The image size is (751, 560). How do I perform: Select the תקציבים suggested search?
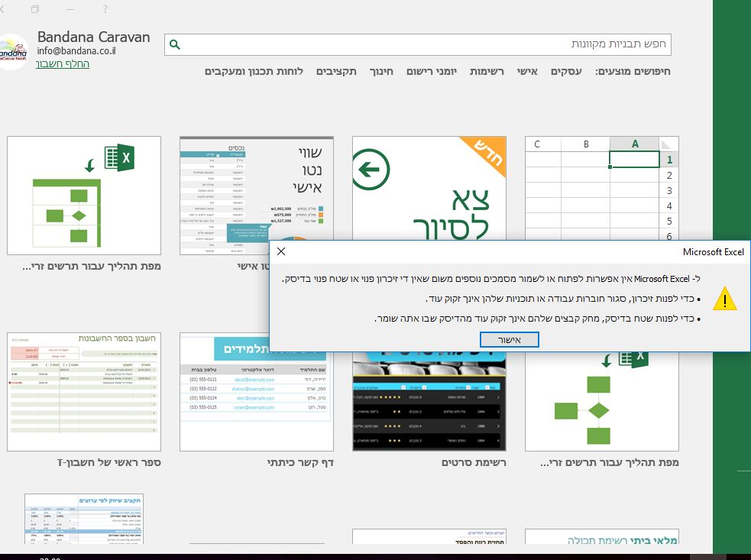click(336, 71)
